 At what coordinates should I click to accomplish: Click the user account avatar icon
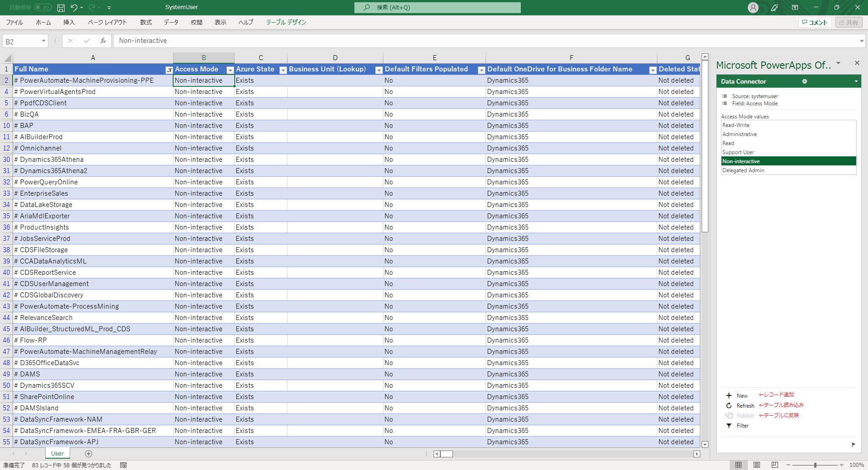(753, 8)
